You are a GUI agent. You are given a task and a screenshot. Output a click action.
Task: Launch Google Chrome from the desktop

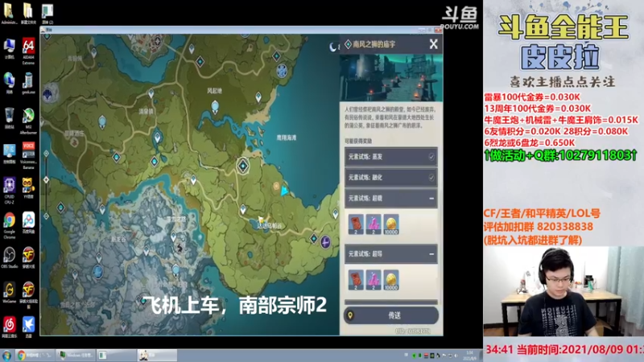[9, 225]
